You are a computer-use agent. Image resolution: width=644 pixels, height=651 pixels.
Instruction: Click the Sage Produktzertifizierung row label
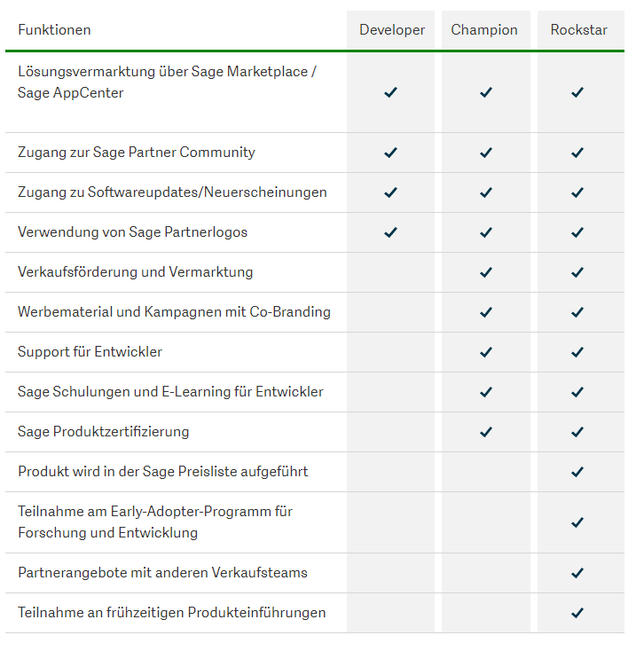point(104,432)
